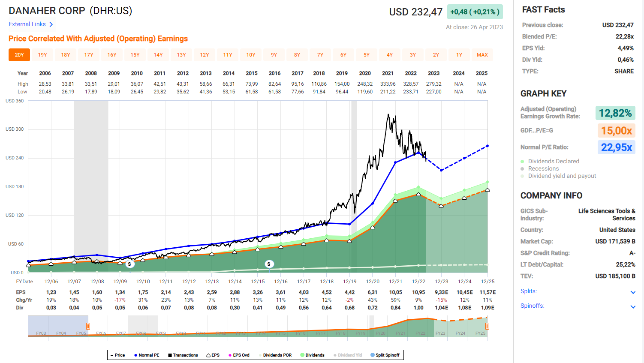Click the dividend estimate 1,09E

pos(488,308)
